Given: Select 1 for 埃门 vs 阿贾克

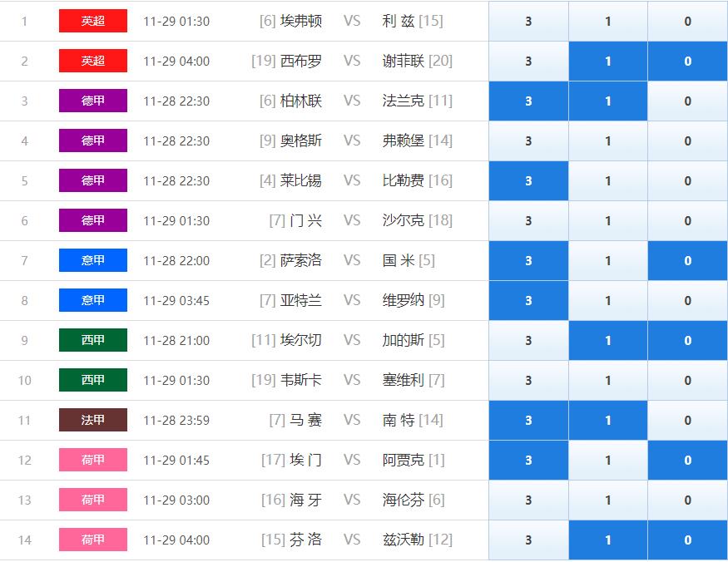Looking at the screenshot, I should (x=608, y=460).
